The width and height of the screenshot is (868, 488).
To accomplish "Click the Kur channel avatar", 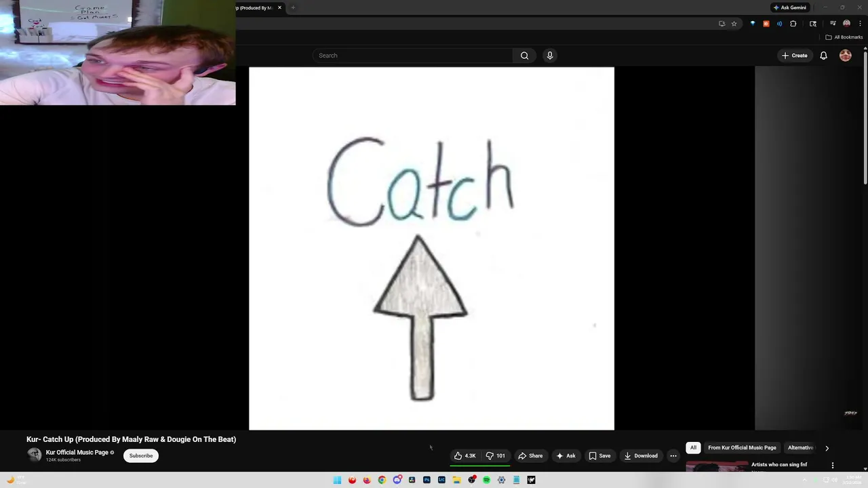I will tap(34, 455).
